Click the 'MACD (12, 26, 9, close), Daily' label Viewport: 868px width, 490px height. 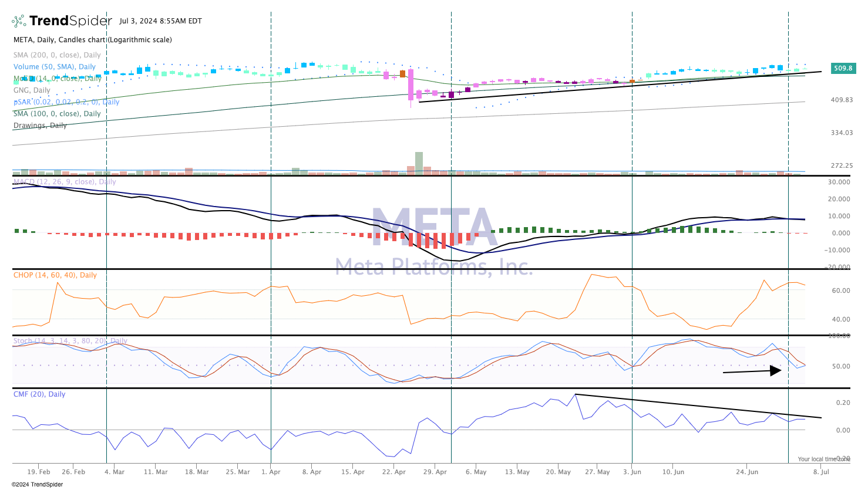point(65,182)
